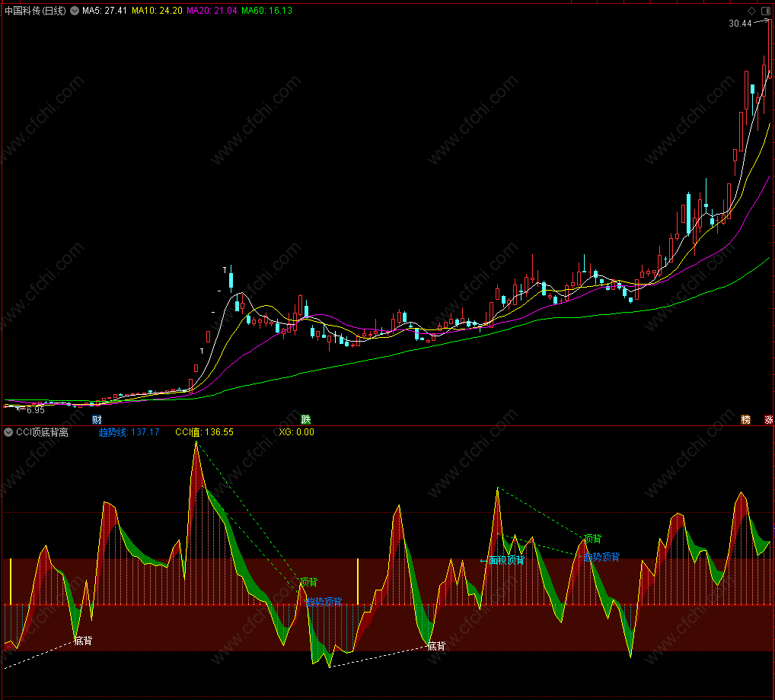The image size is (775, 700).
Task: Click the blue 财 marker icon
Action: [x=97, y=420]
